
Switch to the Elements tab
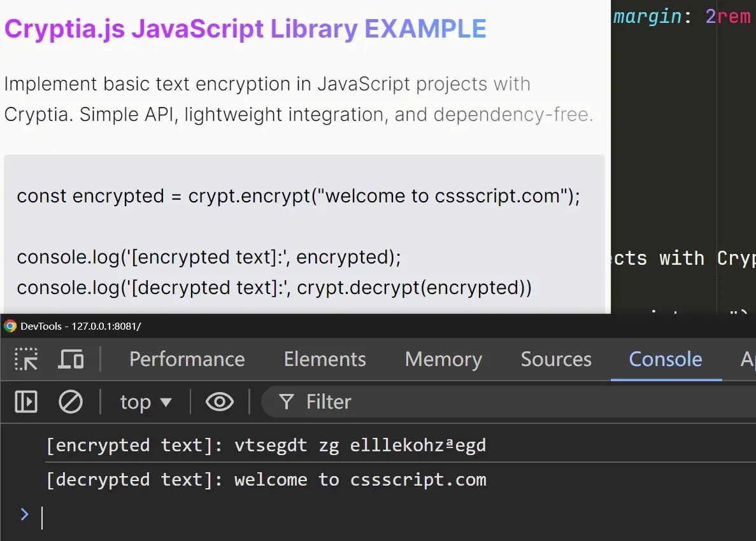pyautogui.click(x=325, y=360)
